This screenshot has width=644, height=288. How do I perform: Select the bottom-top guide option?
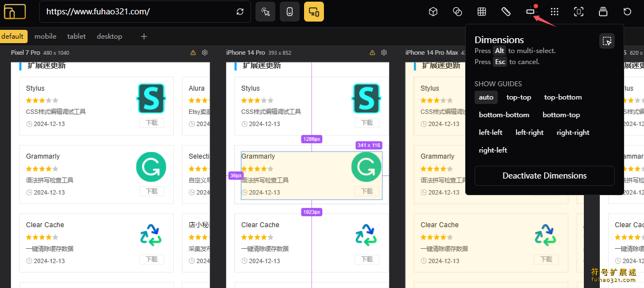click(x=561, y=115)
